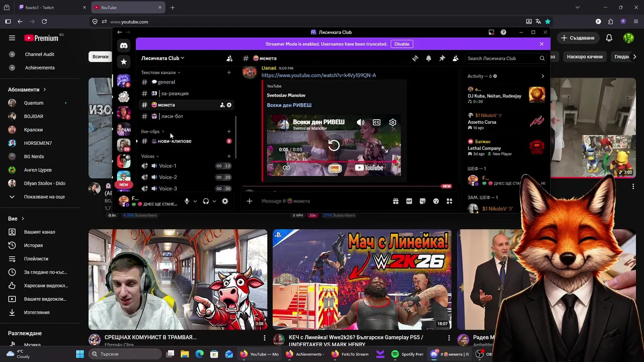Open Лисичката Club server dropdown
This screenshot has height=362, width=644.
pos(163,58)
